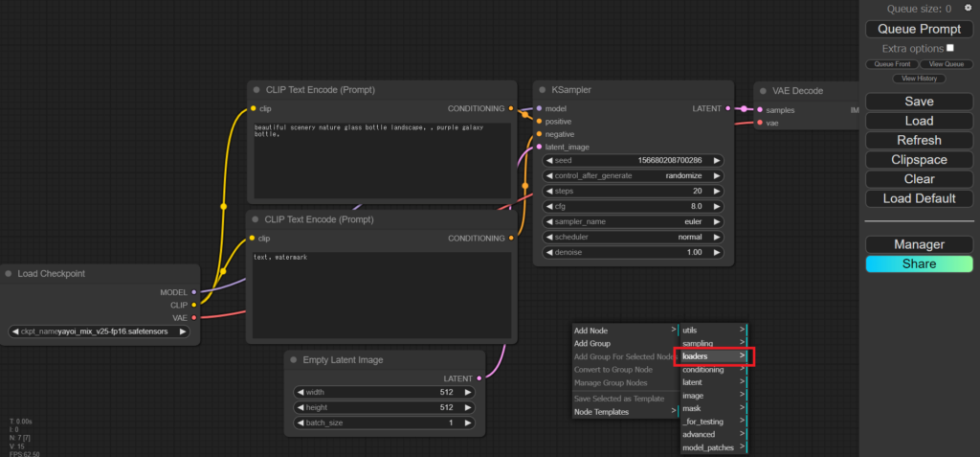Screen dimensions: 980x457
Task: Enable the Extra options checkbox
Action: (x=950, y=48)
